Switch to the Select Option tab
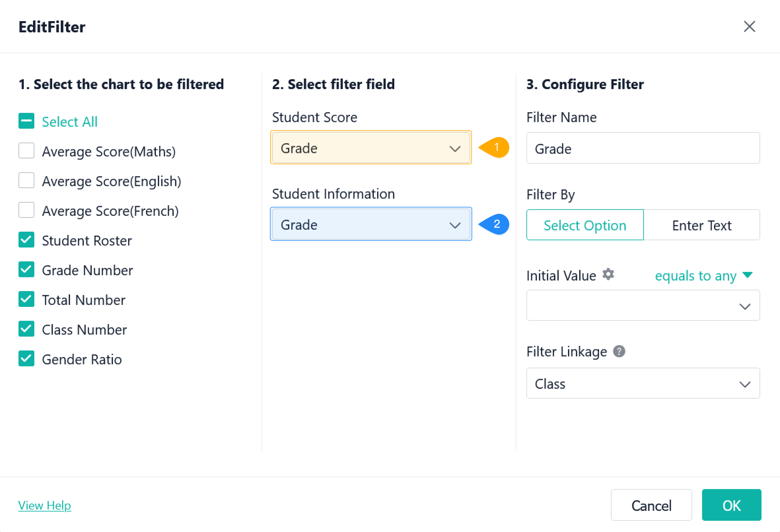The width and height of the screenshot is (780, 532). click(x=585, y=225)
